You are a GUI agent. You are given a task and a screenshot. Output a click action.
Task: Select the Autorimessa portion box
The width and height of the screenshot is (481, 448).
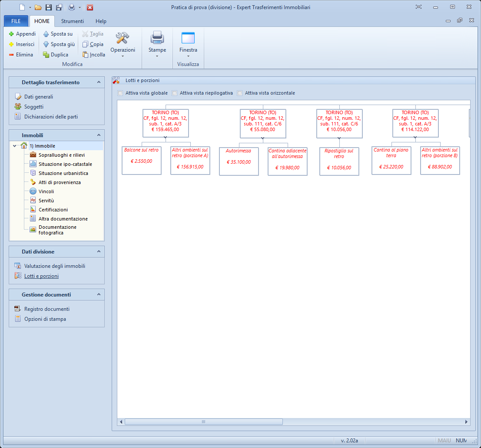pos(239,161)
